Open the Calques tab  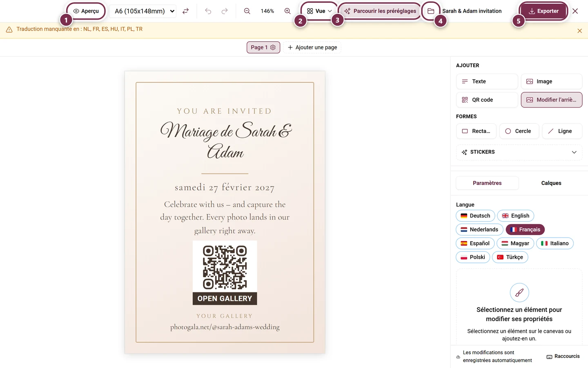pyautogui.click(x=551, y=183)
